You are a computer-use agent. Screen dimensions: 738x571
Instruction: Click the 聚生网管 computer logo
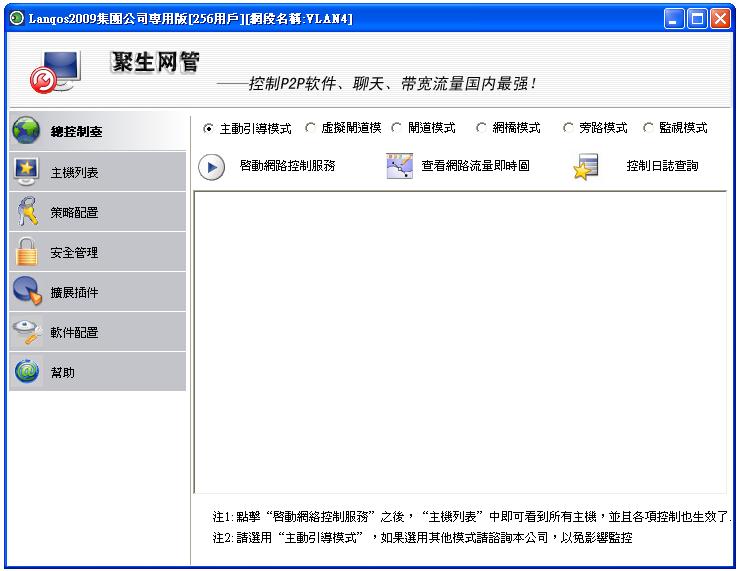coord(56,72)
